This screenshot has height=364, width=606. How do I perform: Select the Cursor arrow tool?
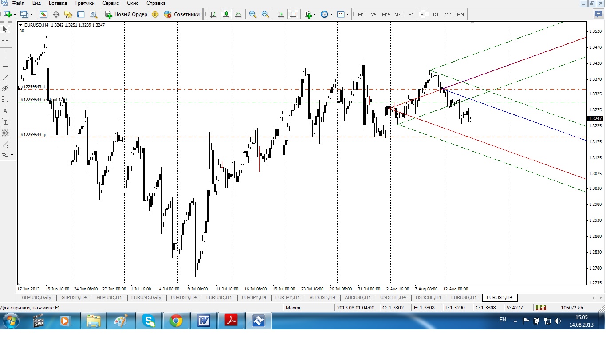pyautogui.click(x=5, y=29)
